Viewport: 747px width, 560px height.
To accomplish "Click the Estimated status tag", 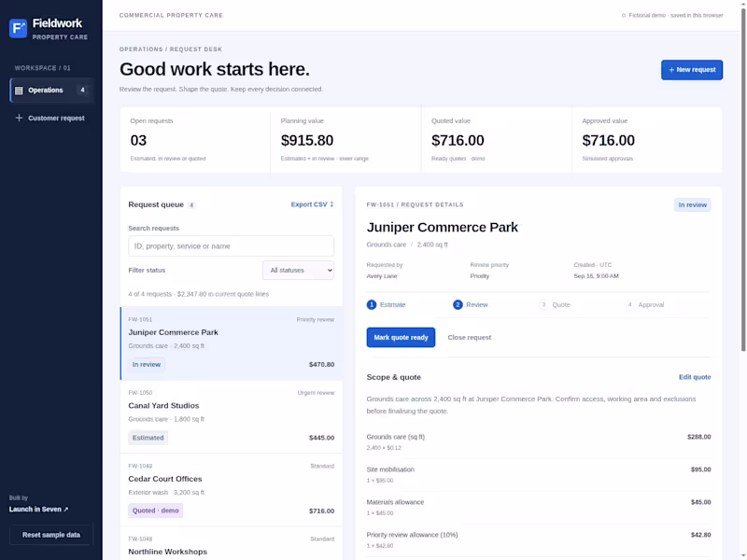I will tap(148, 438).
